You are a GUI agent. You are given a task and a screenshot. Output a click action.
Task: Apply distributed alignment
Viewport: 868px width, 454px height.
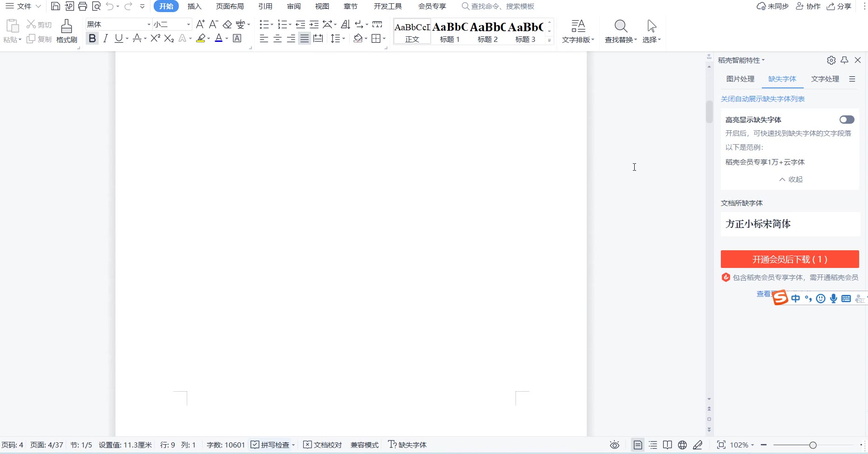click(x=318, y=38)
